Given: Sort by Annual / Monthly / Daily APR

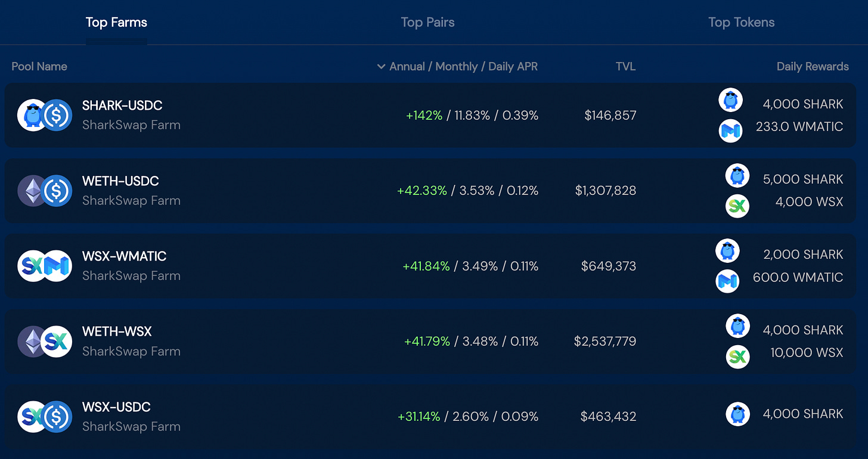Looking at the screenshot, I should (x=457, y=67).
